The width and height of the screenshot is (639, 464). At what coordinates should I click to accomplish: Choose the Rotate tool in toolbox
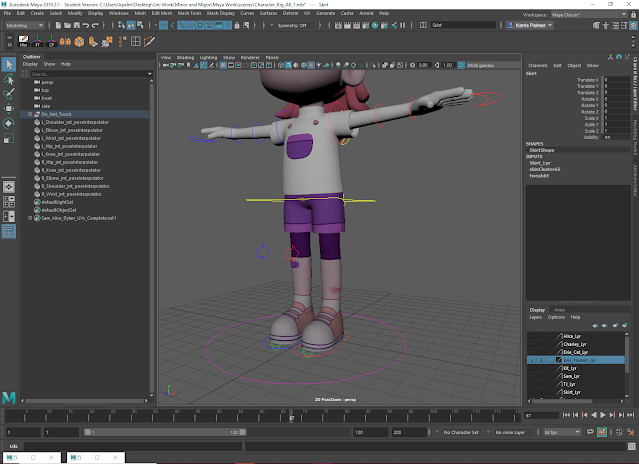click(9, 123)
